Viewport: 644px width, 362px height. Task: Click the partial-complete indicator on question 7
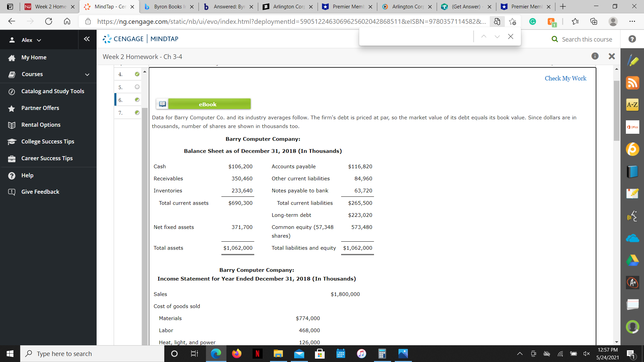pos(137,113)
